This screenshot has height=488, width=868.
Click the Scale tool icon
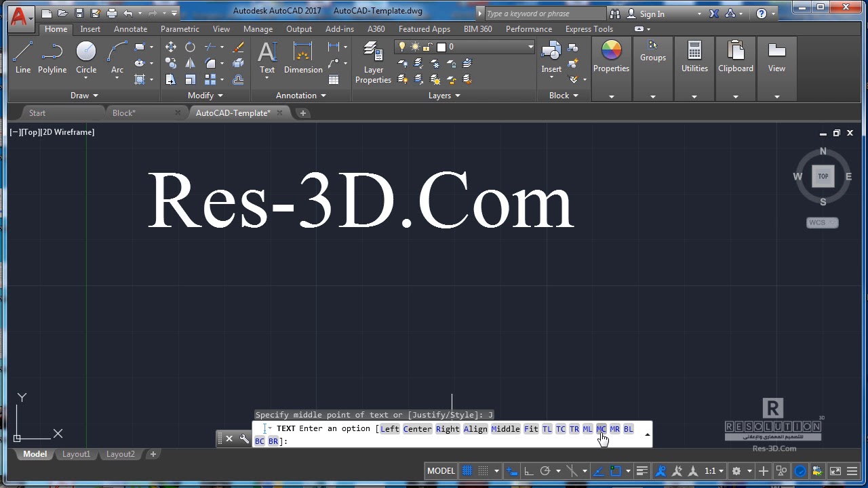190,79
